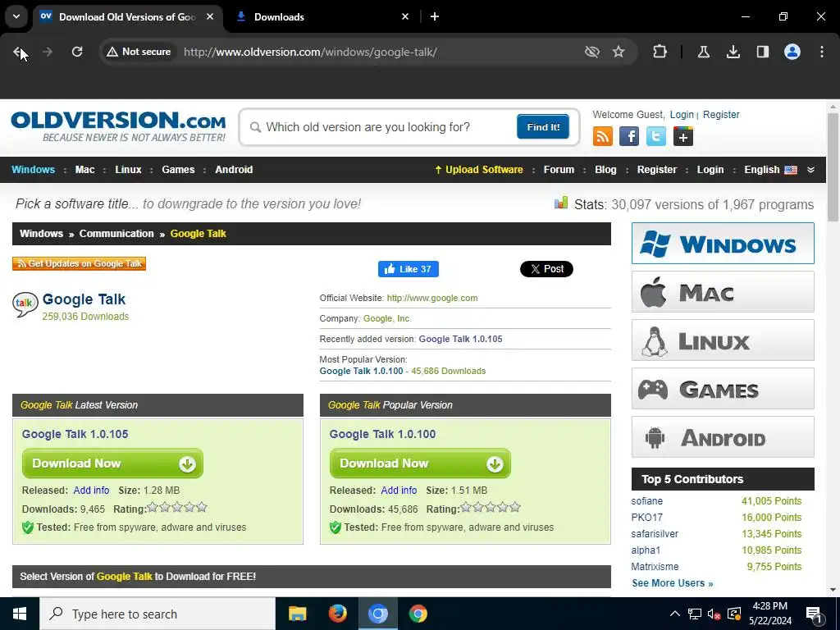
Task: Click Download Now for Google Talk 1.0.105
Action: point(112,463)
